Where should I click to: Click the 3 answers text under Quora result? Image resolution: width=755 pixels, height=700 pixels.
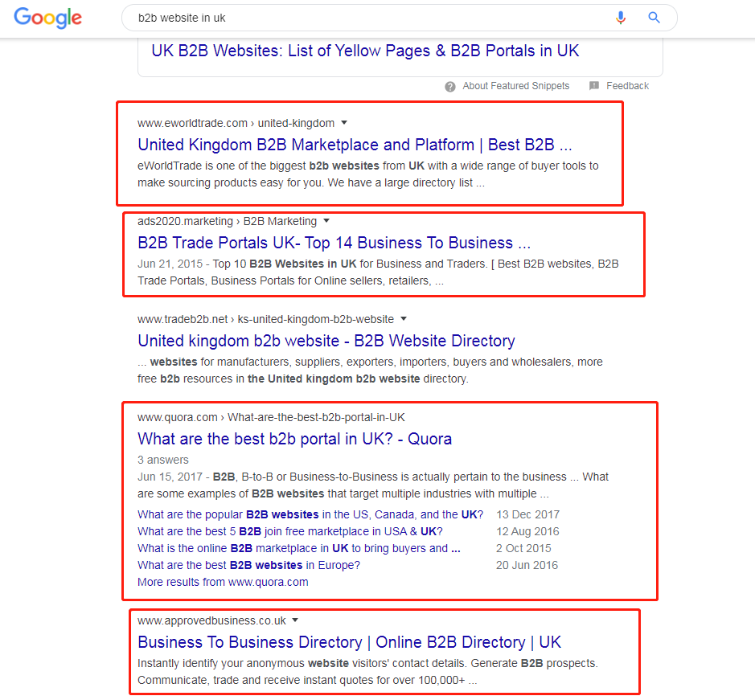pyautogui.click(x=163, y=460)
